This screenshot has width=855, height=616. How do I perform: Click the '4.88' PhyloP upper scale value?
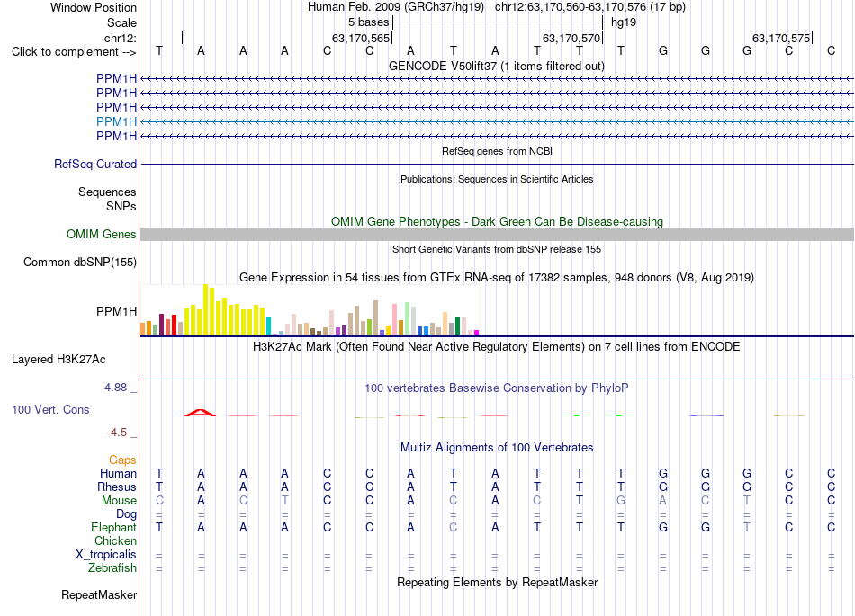[115, 388]
